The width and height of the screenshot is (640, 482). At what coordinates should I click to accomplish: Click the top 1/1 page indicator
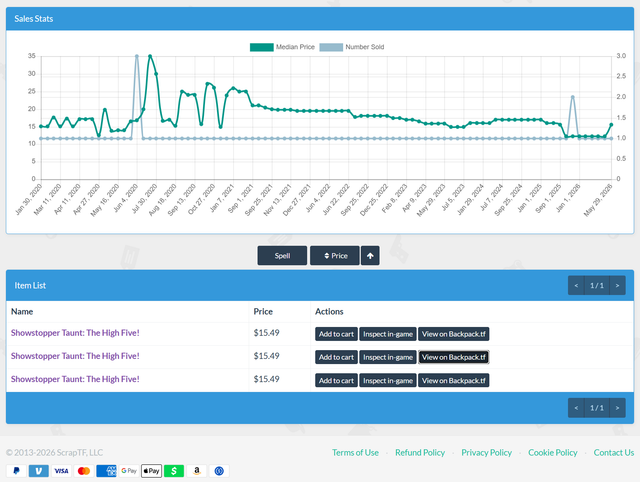point(597,285)
